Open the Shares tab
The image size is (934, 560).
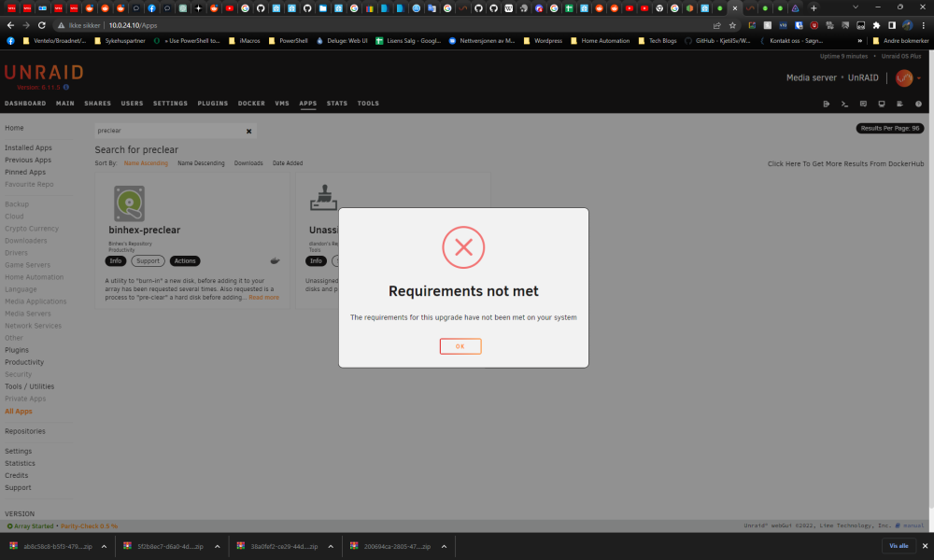point(98,104)
